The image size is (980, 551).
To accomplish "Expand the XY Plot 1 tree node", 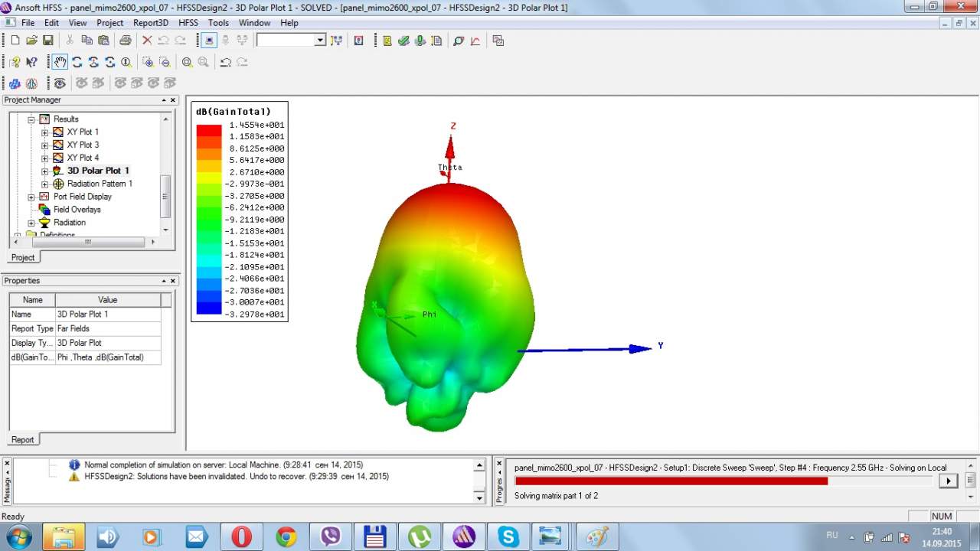I will (45, 132).
